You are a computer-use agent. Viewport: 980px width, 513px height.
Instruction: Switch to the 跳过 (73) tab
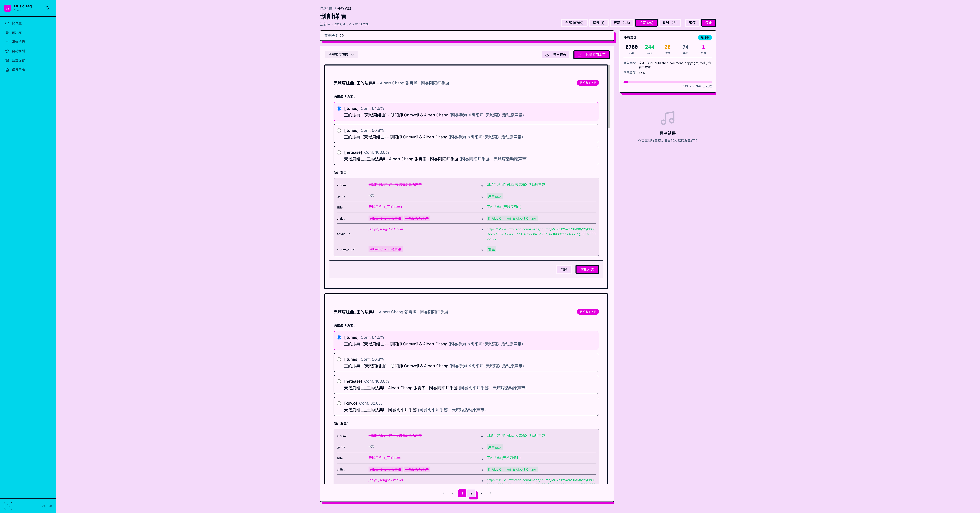tap(670, 23)
